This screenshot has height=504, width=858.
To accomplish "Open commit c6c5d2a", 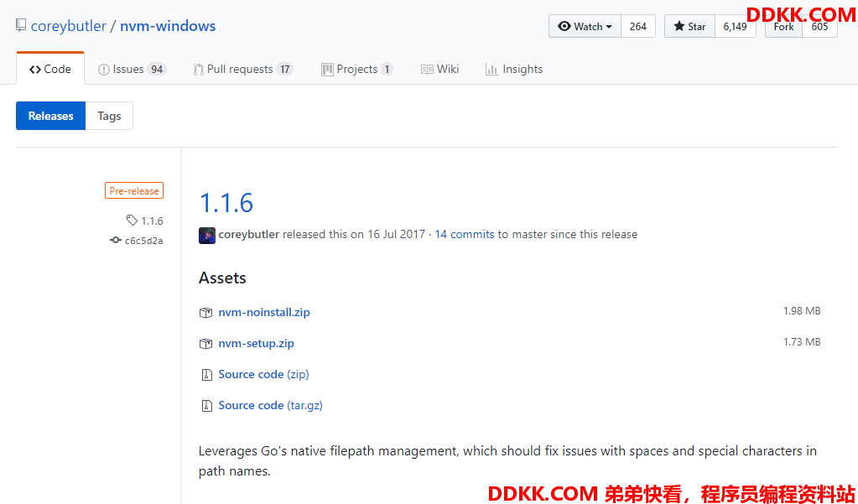I will (x=144, y=240).
